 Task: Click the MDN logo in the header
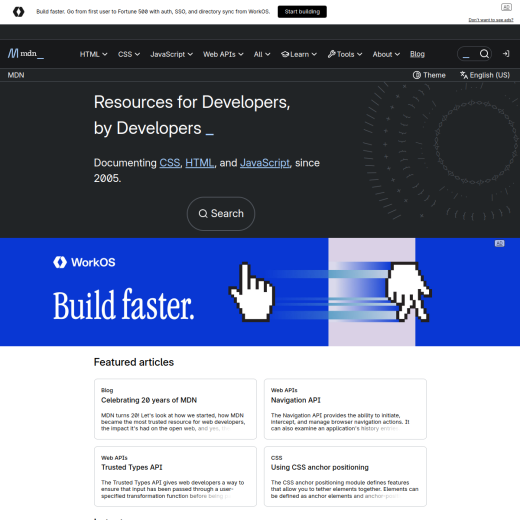26,53
